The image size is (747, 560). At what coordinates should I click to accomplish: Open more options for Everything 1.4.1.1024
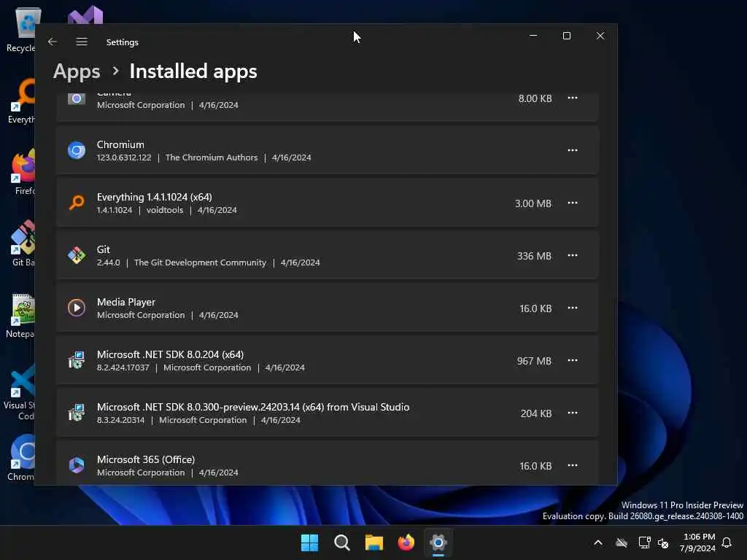[x=572, y=203]
